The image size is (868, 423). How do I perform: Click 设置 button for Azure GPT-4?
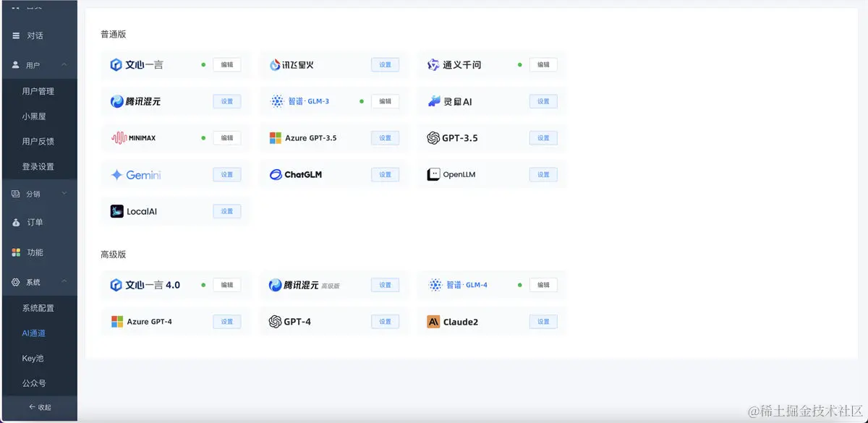(x=227, y=321)
